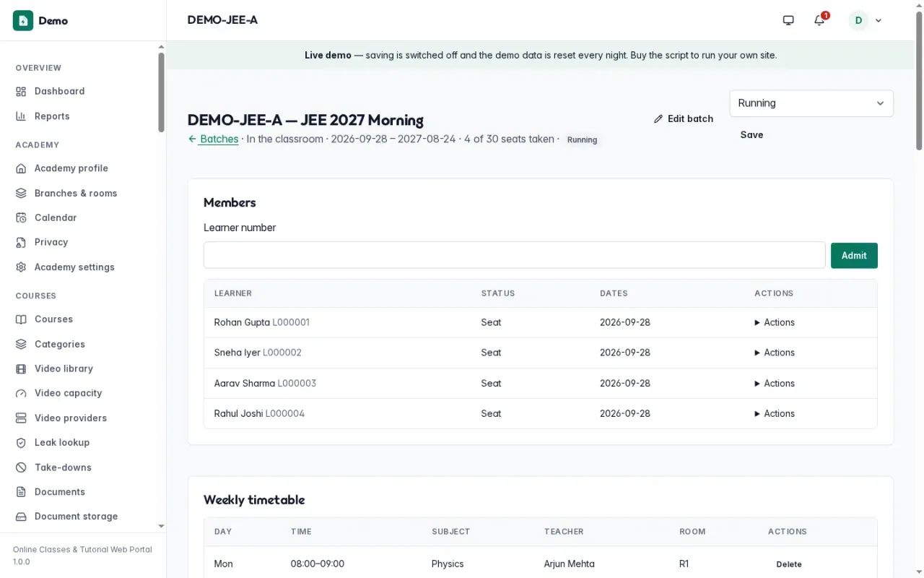Click the sidebar scrollbar thumb
This screenshot has width=924, height=578.
(161, 92)
